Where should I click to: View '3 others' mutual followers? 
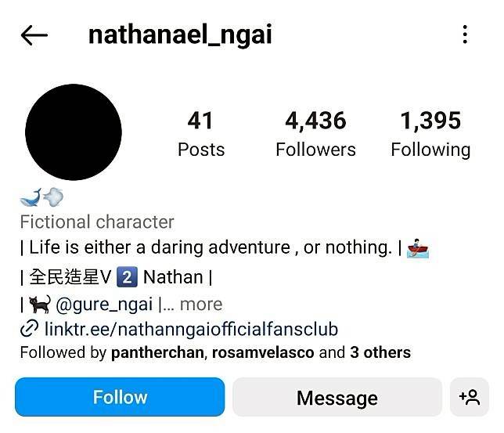pyautogui.click(x=380, y=352)
